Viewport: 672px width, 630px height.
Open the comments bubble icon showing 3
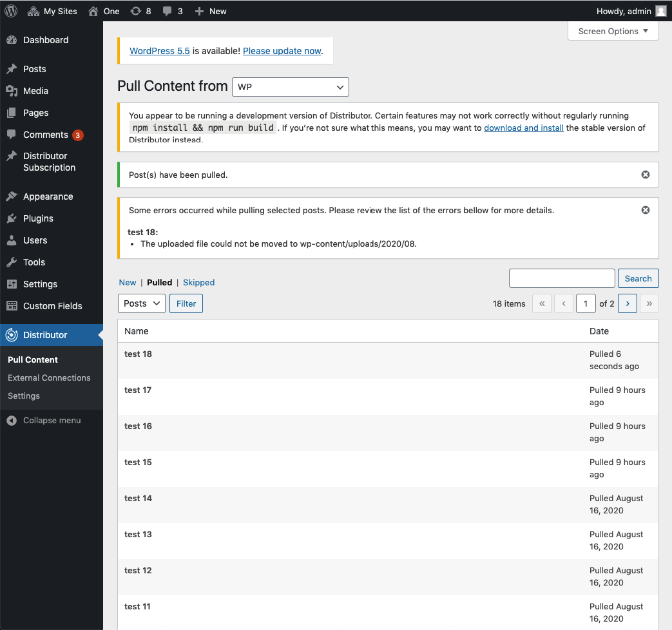click(x=167, y=11)
